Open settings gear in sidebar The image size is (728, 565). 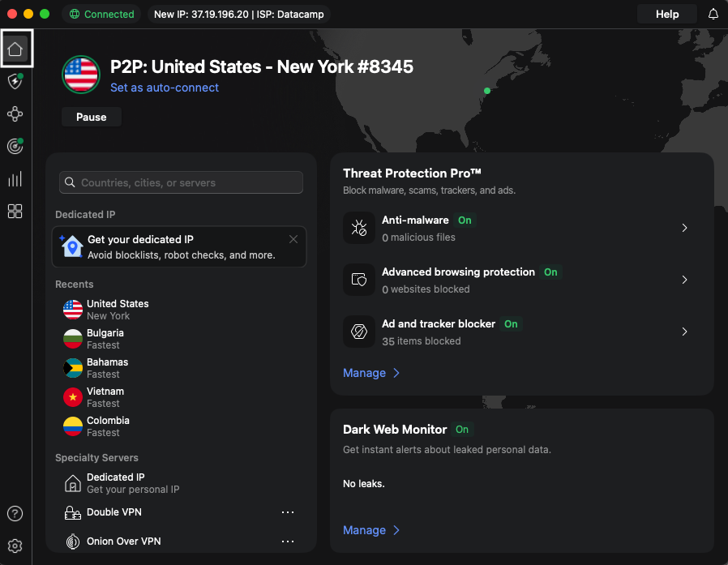pyautogui.click(x=15, y=546)
